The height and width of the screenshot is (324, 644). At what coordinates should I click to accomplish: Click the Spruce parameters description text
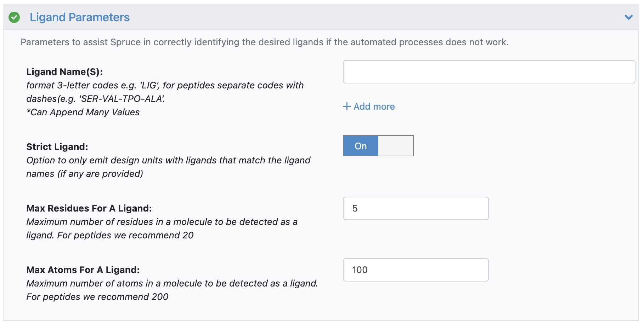265,42
